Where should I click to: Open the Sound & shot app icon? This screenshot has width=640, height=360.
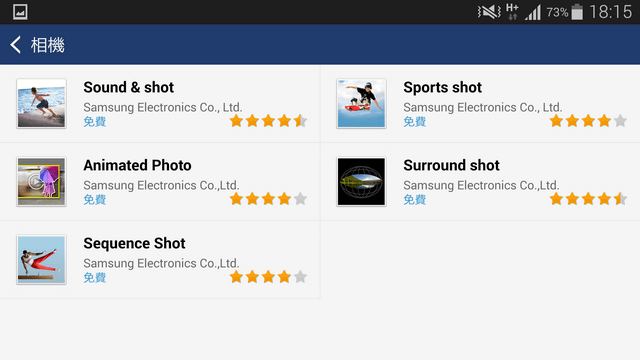(x=41, y=104)
